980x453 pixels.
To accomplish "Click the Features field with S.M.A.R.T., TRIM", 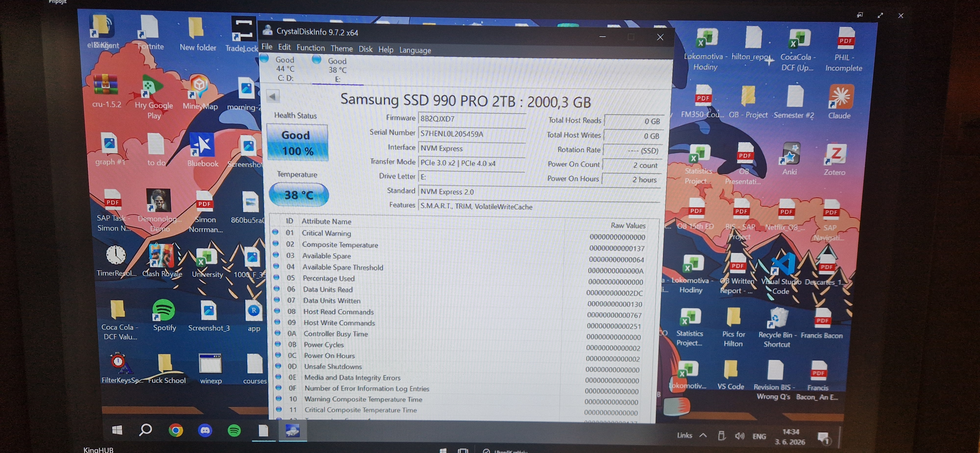I will pos(539,206).
